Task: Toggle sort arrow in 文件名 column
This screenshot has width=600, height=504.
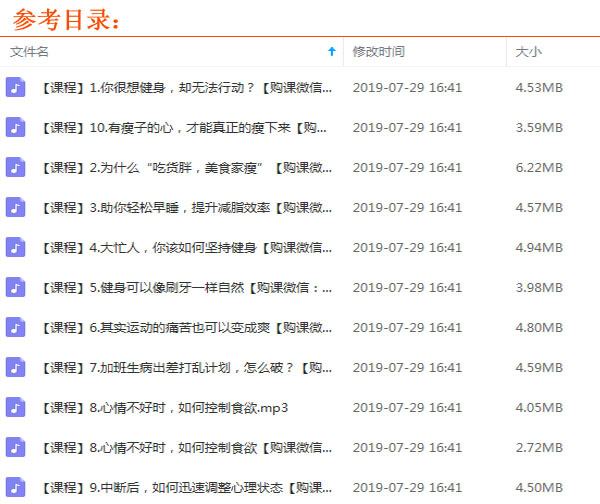Action: [x=332, y=51]
